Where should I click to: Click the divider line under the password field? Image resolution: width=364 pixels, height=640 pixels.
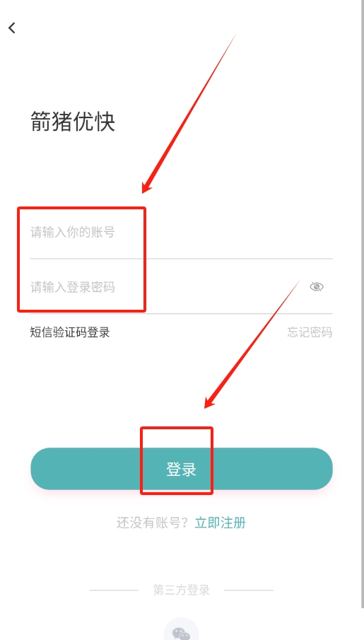pyautogui.click(x=181, y=313)
